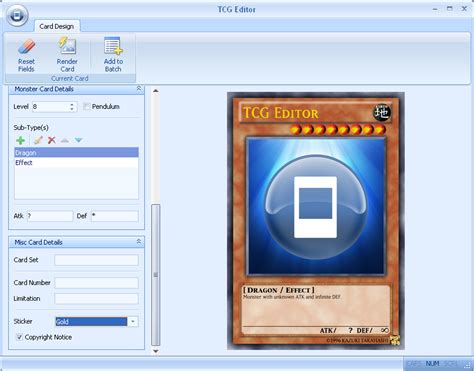Select Effect in the sub-type list
This screenshot has width=474, height=371.
[x=76, y=163]
